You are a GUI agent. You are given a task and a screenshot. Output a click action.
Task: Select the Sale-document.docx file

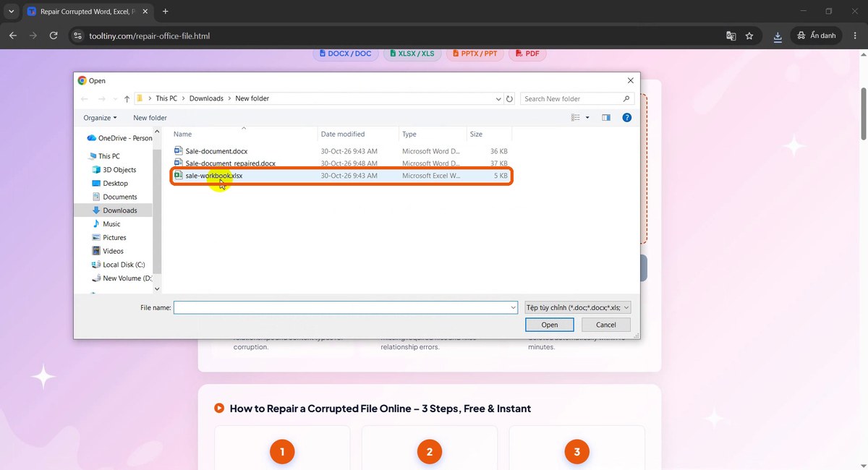pos(341,151)
